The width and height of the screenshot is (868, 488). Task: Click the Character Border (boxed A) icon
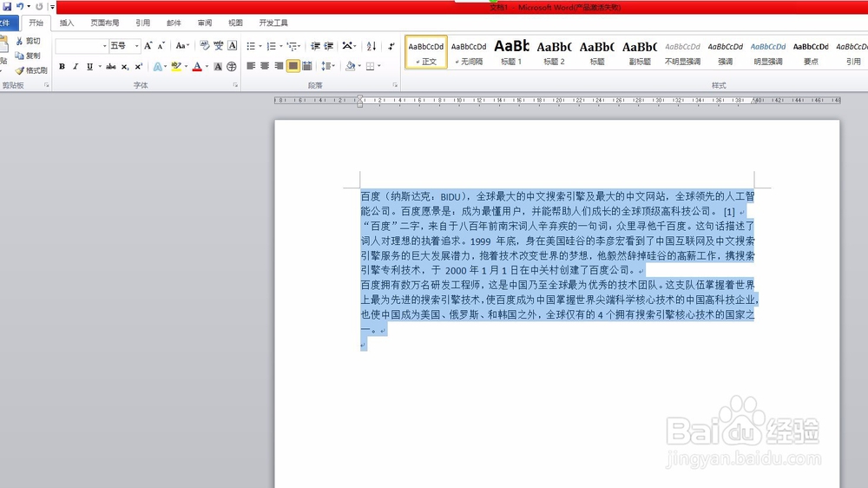coord(233,45)
